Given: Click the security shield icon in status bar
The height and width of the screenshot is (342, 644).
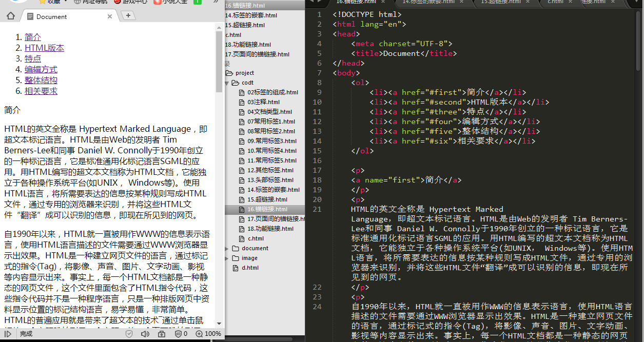Looking at the screenshot, I should click(x=129, y=334).
